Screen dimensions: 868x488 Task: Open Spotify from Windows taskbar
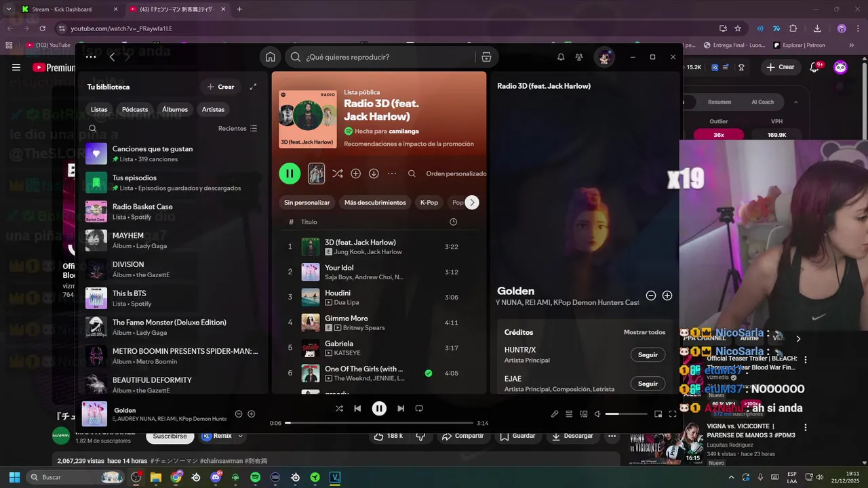255,477
